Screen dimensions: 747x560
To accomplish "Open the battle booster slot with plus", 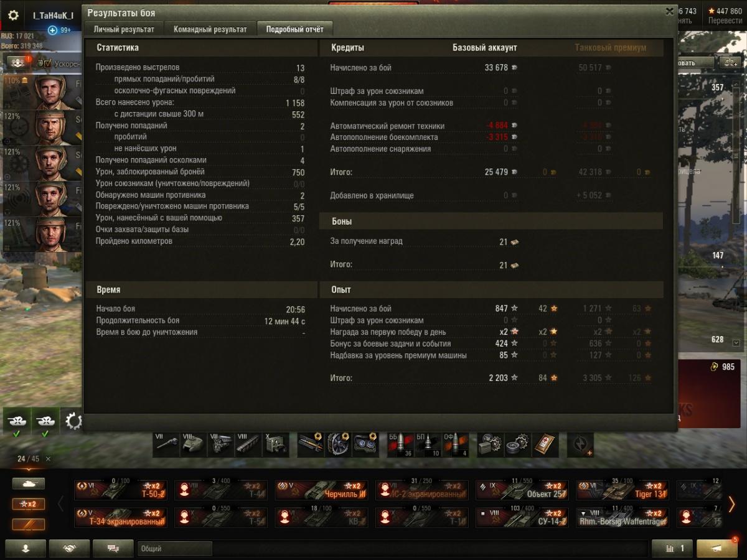I will coord(580,445).
